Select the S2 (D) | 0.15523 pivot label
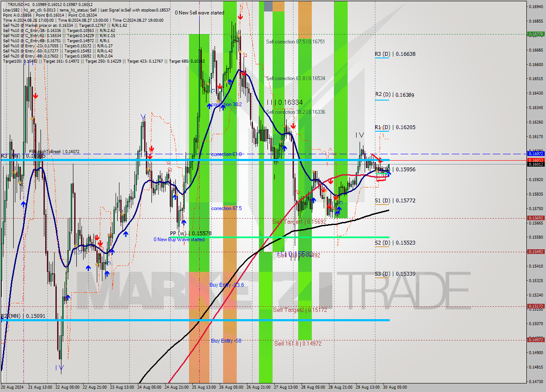 pyautogui.click(x=395, y=243)
